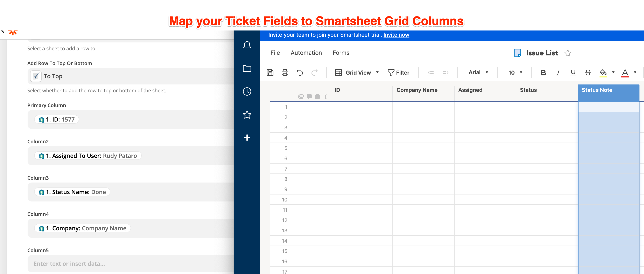The image size is (644, 274).
Task: Click the Indent icon in the toolbar
Action: [x=445, y=73]
